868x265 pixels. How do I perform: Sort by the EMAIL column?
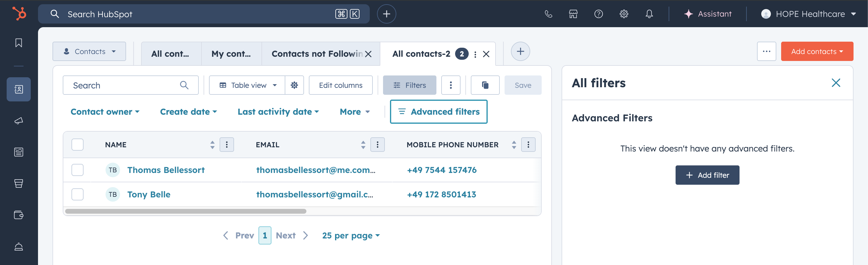[363, 145]
